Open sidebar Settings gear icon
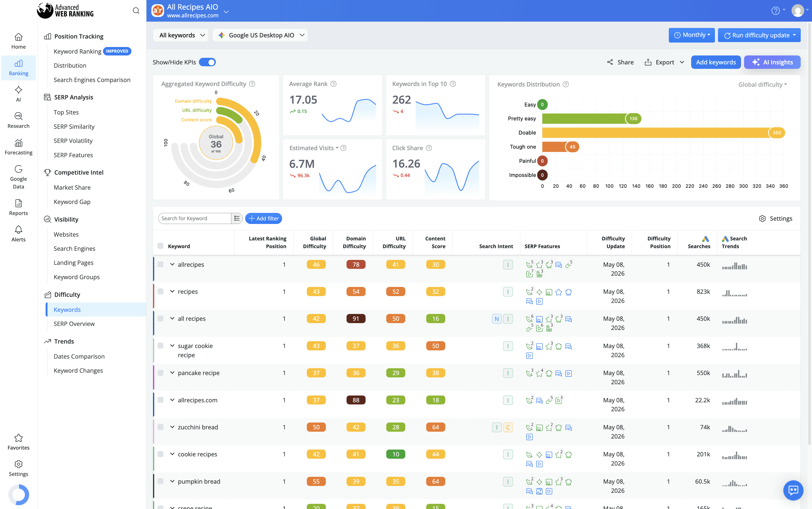The width and height of the screenshot is (812, 509). pos(19,464)
